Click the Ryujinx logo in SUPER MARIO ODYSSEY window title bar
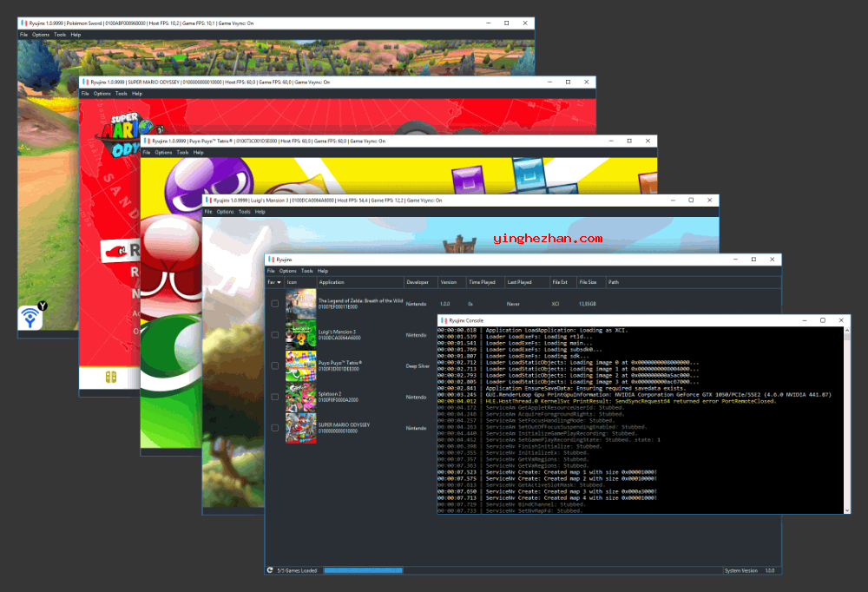 85,82
